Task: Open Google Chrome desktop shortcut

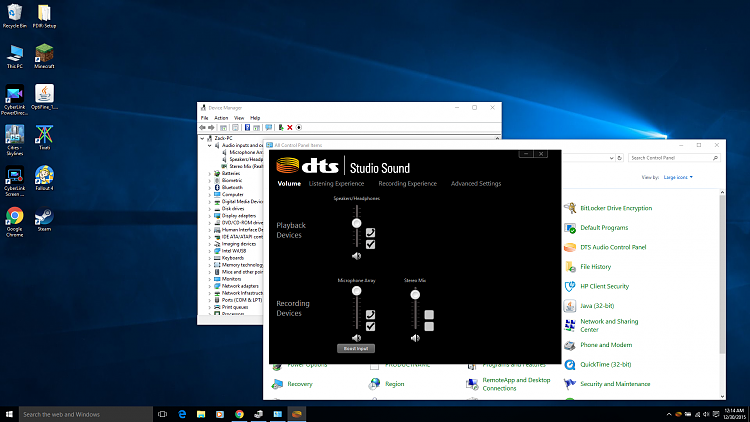Action: coord(14,222)
